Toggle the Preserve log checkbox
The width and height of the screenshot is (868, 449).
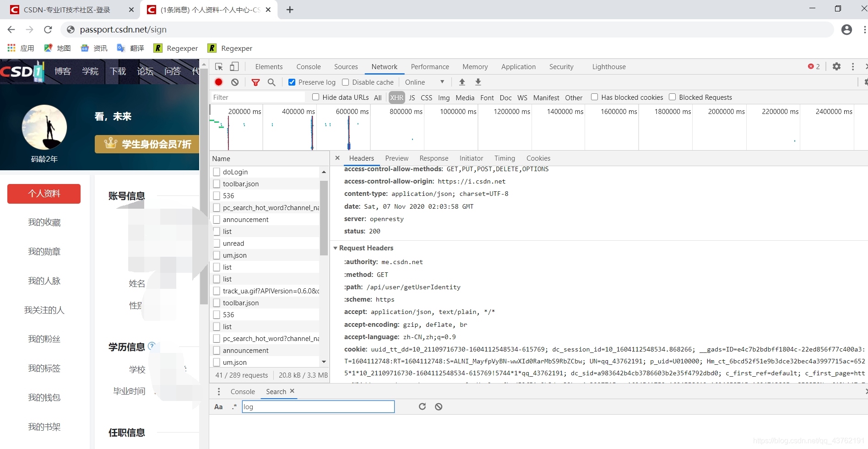[292, 82]
